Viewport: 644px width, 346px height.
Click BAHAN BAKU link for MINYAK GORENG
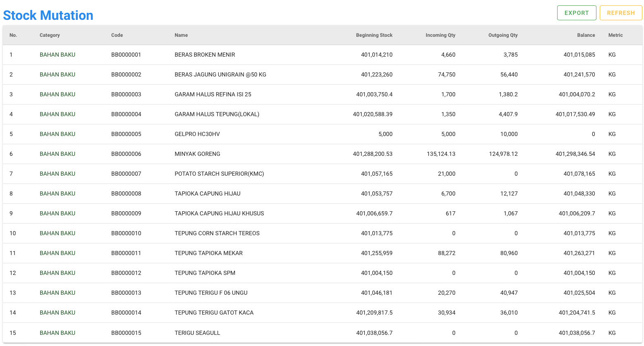coord(57,154)
